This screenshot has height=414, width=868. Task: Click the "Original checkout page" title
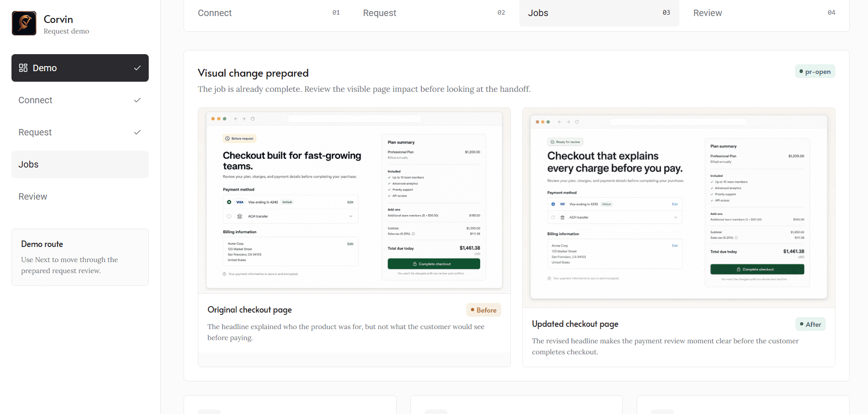click(249, 310)
